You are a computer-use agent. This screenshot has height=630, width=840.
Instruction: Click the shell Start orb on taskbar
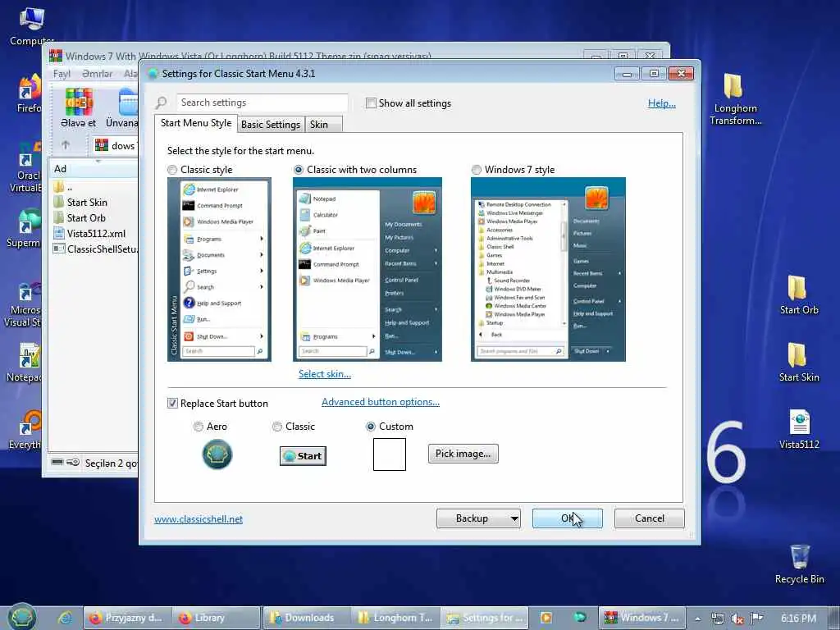pyautogui.click(x=21, y=617)
